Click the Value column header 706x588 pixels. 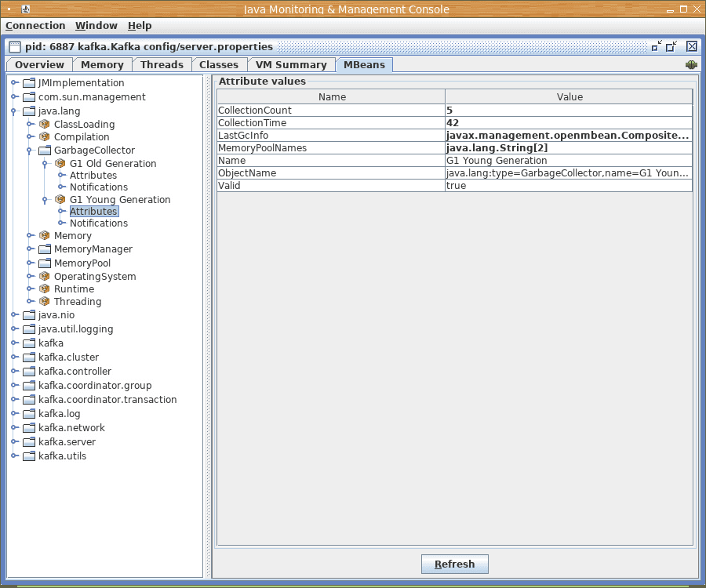[x=570, y=96]
